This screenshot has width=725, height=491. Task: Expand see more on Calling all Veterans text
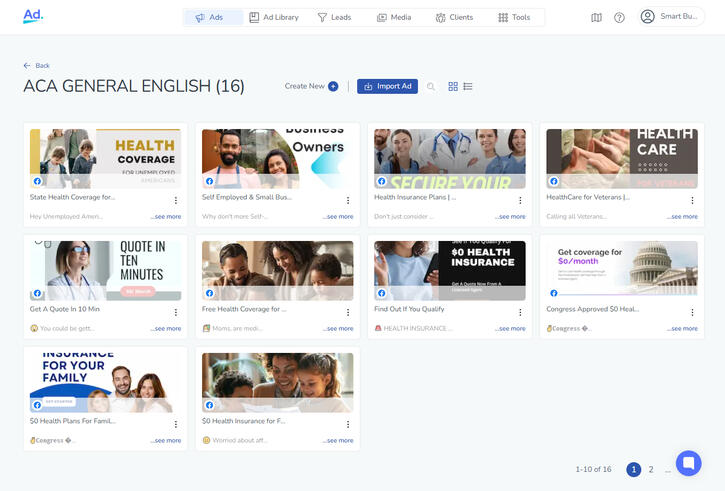(x=682, y=216)
